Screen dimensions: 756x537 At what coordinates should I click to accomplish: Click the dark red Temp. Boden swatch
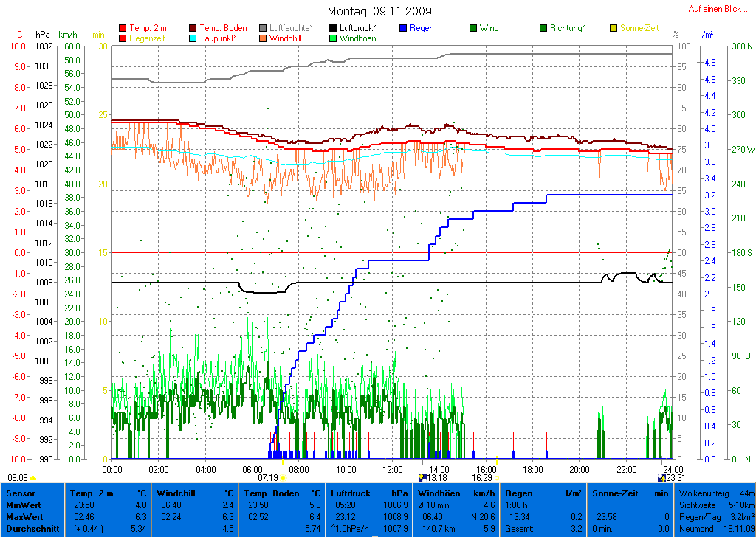[x=194, y=28]
